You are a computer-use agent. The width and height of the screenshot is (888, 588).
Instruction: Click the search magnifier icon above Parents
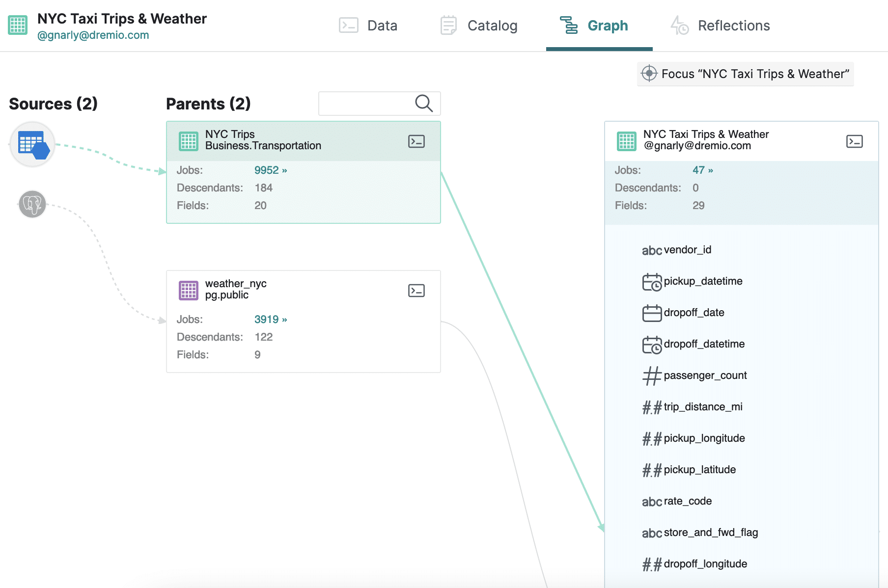422,103
